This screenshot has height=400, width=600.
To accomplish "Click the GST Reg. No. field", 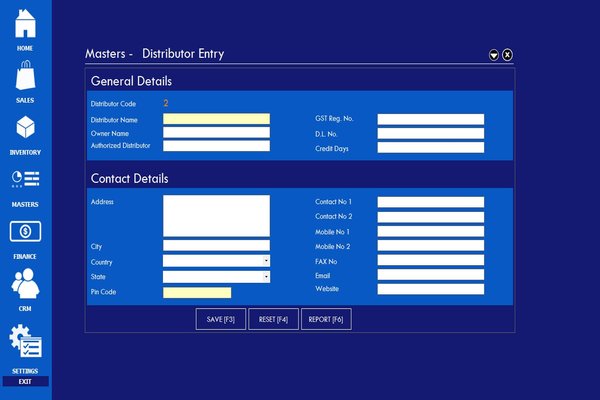I will click(430, 119).
